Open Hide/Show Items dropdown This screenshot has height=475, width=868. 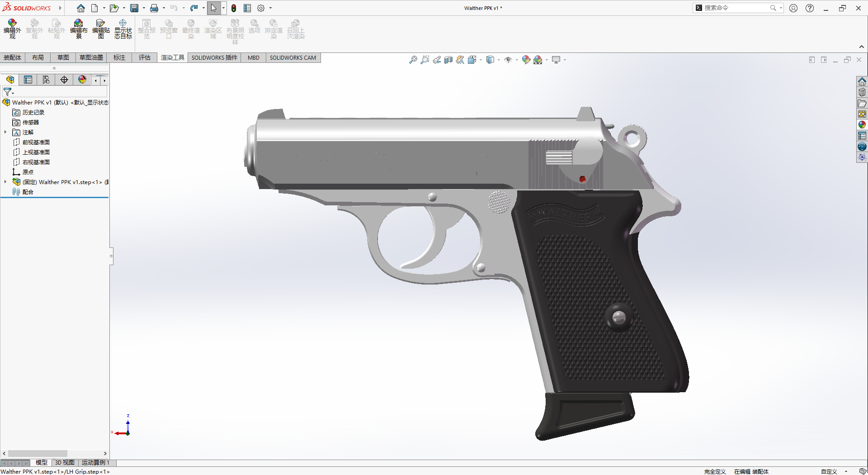(517, 60)
